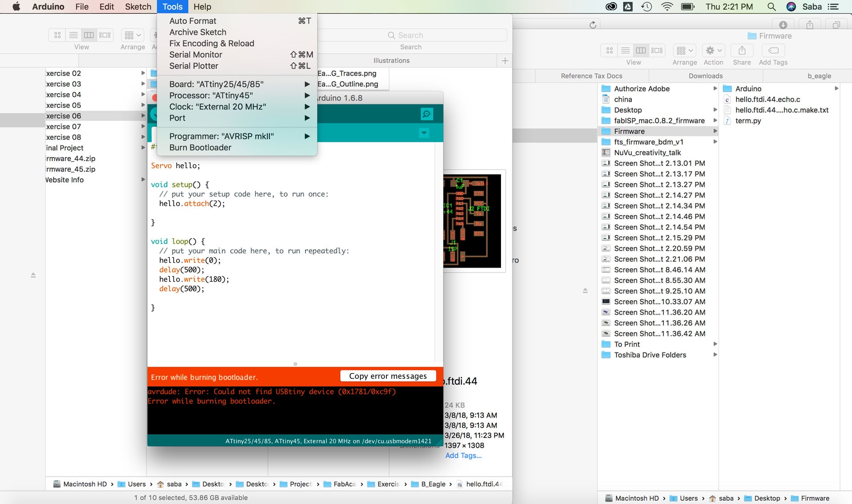Expand the Port submenu

click(237, 118)
